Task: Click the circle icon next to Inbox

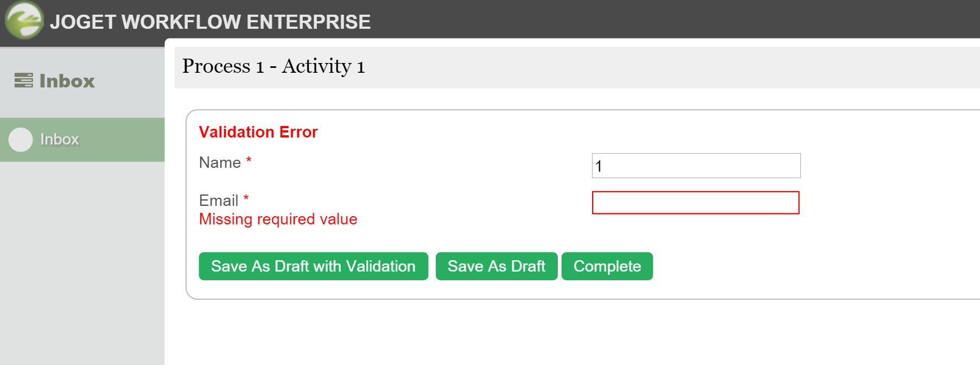Action: click(x=21, y=140)
